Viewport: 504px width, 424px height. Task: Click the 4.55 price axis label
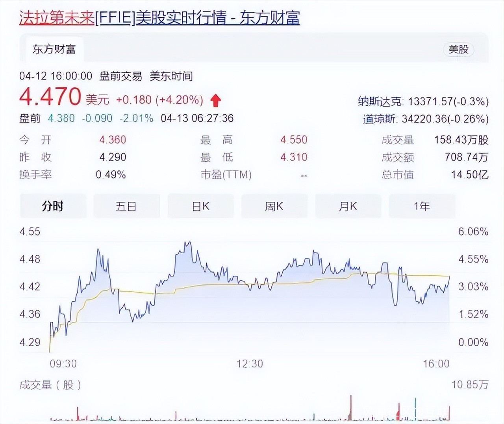pos(30,231)
